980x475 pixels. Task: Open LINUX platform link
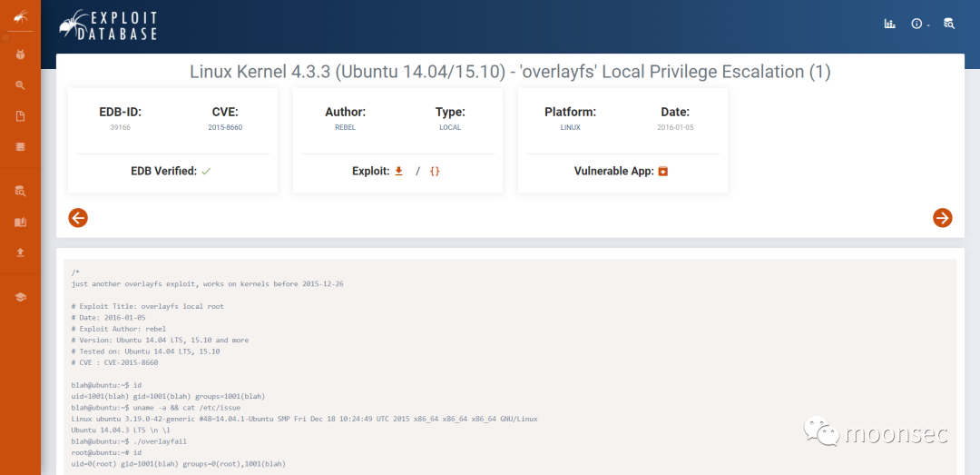click(x=570, y=127)
